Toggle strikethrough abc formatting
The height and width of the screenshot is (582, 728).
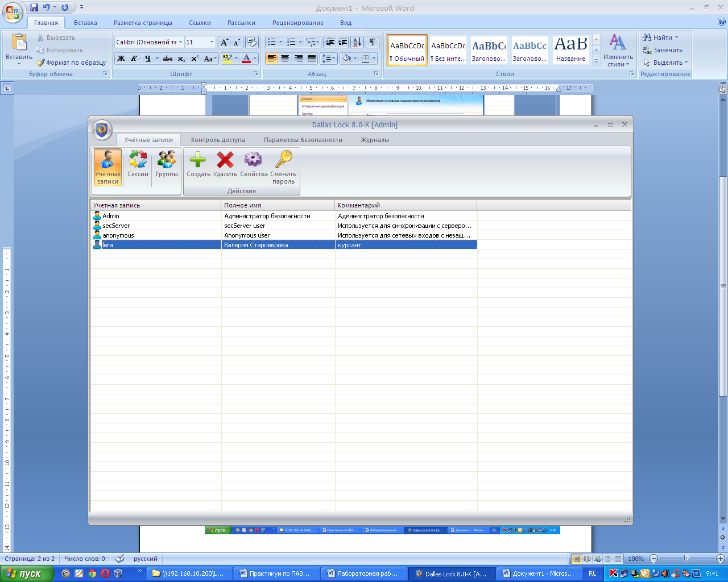168,58
